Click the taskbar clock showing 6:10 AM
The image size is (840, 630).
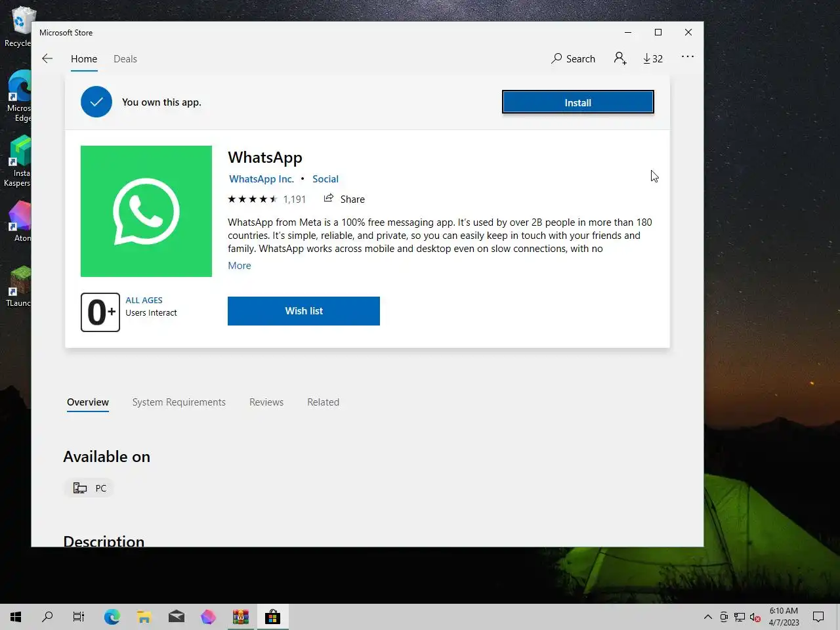pyautogui.click(x=784, y=617)
